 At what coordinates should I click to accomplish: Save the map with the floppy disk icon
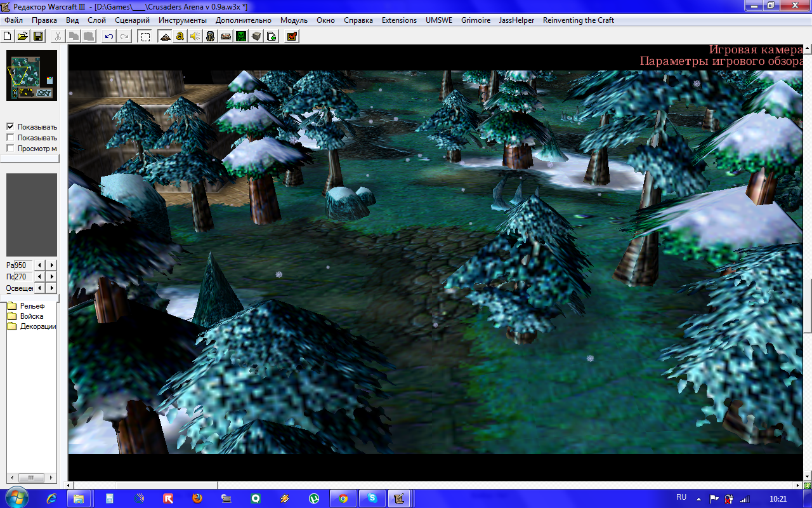pyautogui.click(x=37, y=36)
